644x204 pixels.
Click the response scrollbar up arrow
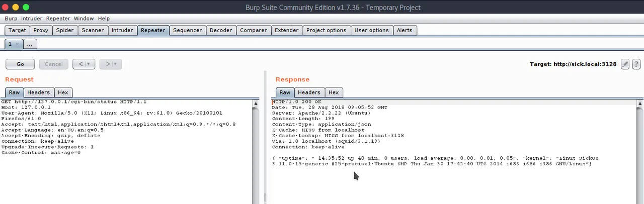pos(640,104)
